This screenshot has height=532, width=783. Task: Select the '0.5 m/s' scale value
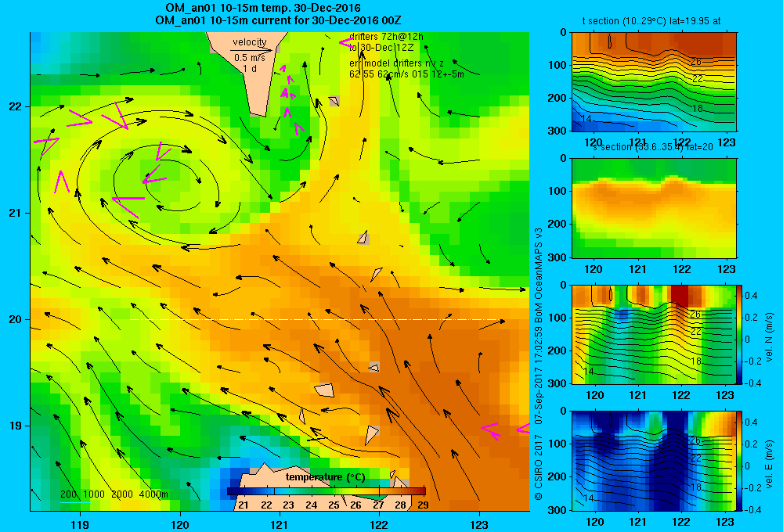click(250, 58)
